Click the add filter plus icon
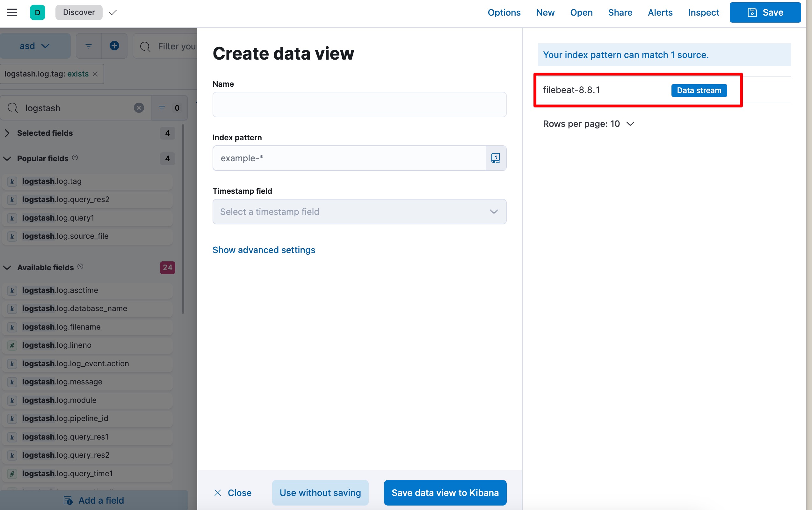 coord(114,46)
